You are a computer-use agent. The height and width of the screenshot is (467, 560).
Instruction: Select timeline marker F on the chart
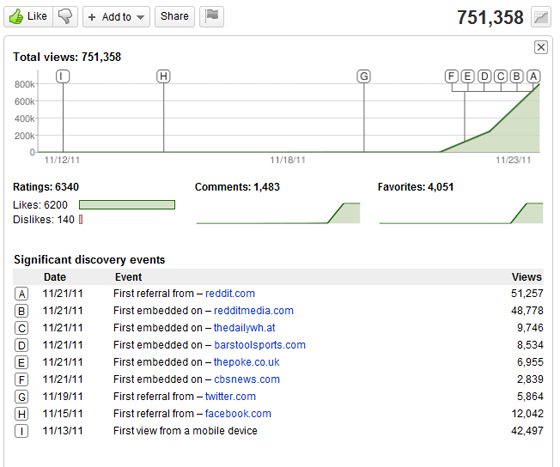click(451, 76)
